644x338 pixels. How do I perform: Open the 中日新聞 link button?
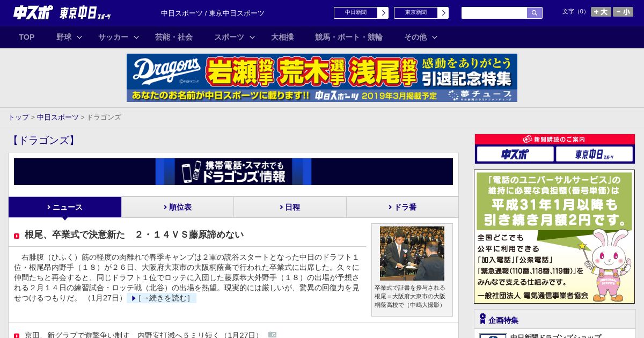coord(361,13)
